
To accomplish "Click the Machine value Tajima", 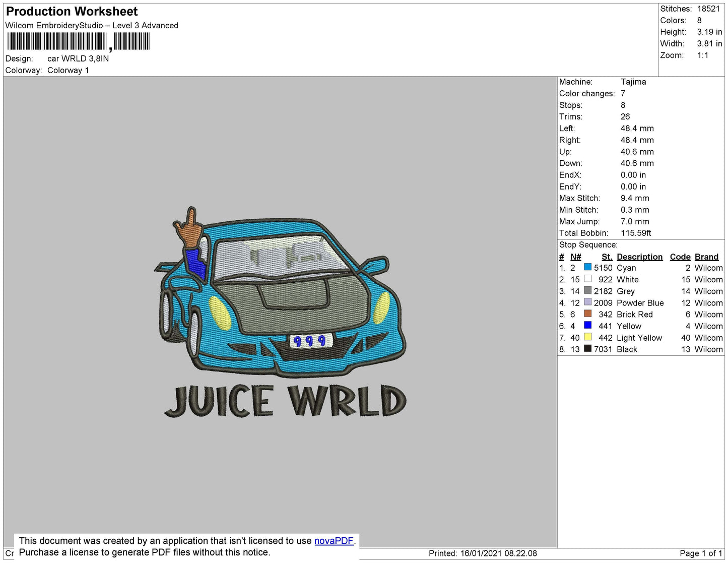I will pyautogui.click(x=633, y=82).
